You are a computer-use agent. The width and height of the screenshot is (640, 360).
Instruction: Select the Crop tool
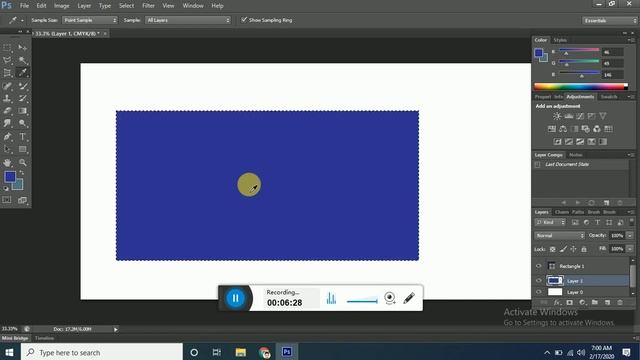[x=7, y=73]
